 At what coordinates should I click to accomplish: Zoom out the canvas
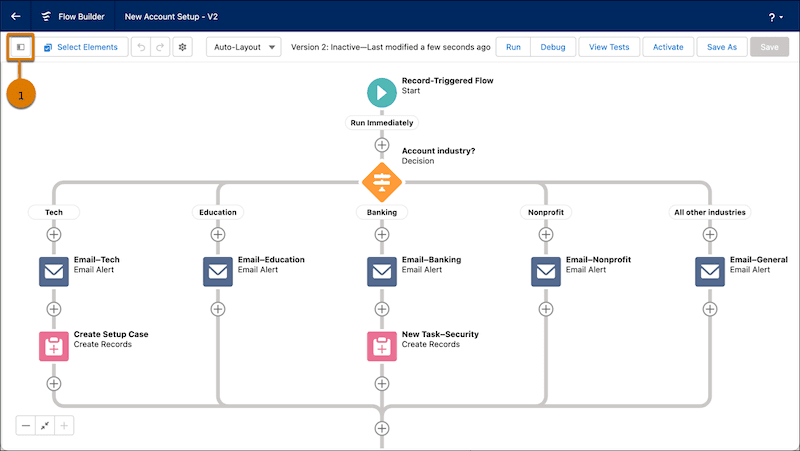coord(26,425)
